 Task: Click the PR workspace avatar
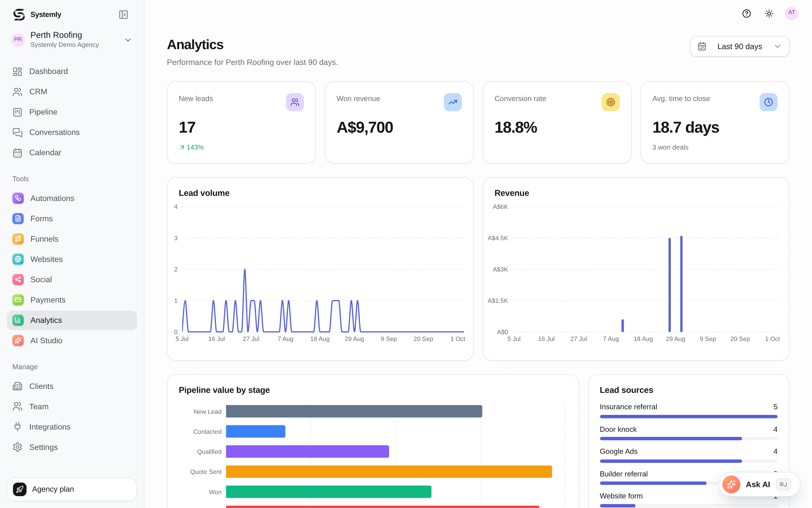18,40
